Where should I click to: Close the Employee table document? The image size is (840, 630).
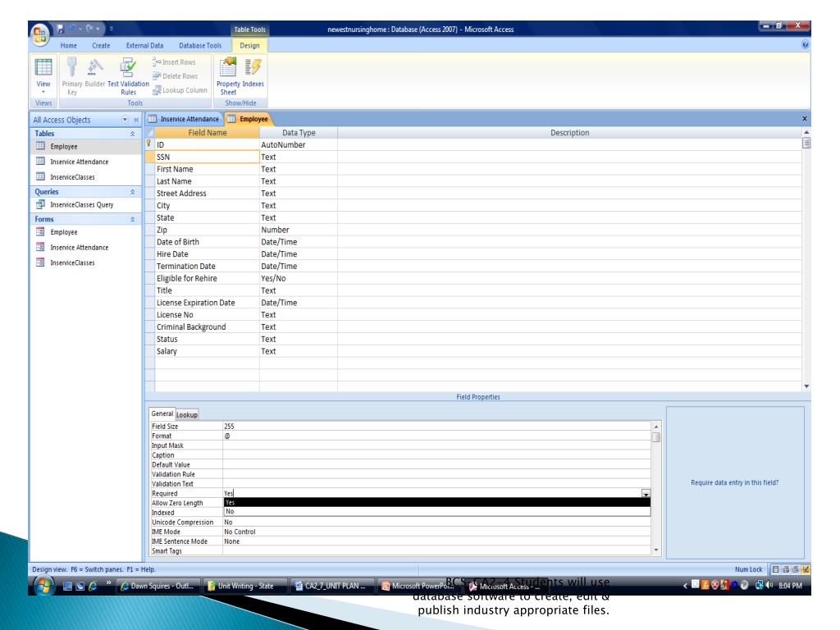tap(804, 118)
